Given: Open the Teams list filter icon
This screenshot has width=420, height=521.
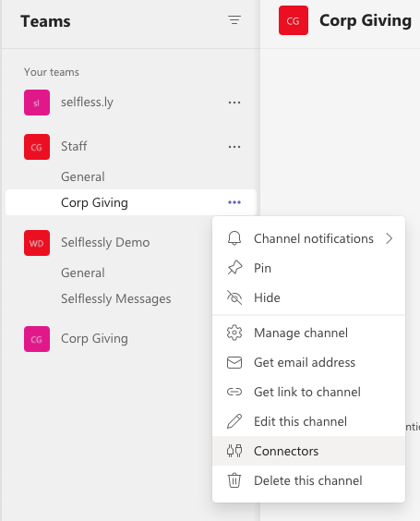Looking at the screenshot, I should click(x=234, y=20).
